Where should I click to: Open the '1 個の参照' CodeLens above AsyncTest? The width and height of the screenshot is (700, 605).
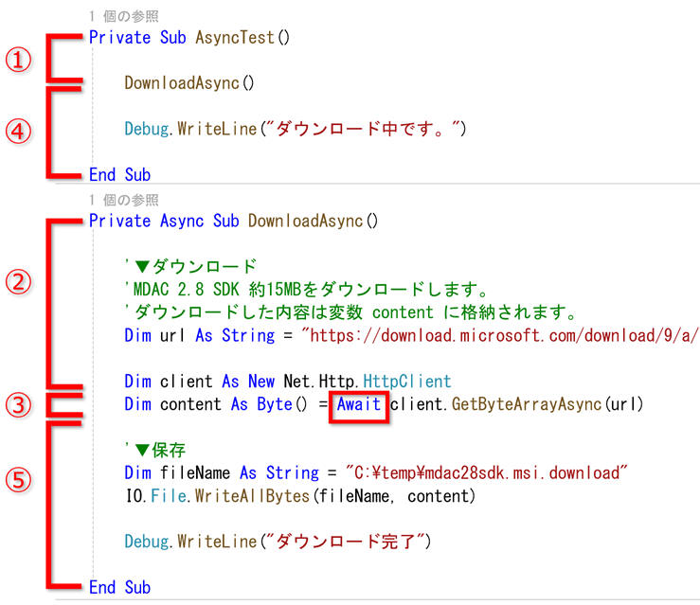124,16
